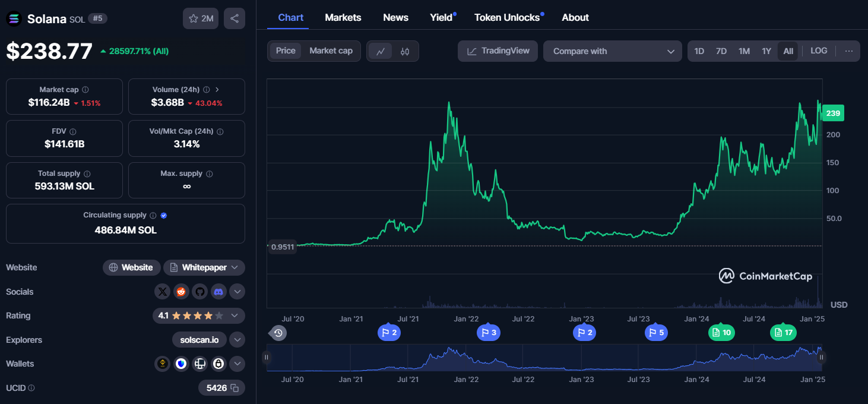868x404 pixels.
Task: Switch to line chart view
Action: pos(381,51)
